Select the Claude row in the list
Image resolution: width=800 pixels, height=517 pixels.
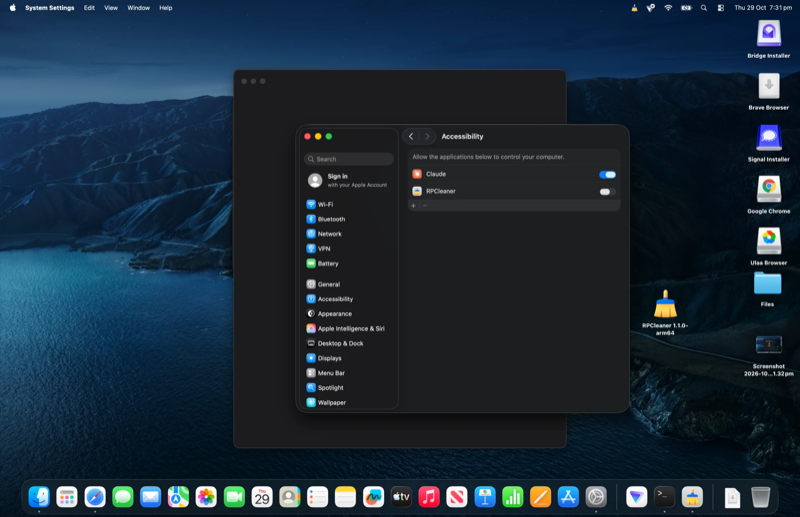[514, 174]
